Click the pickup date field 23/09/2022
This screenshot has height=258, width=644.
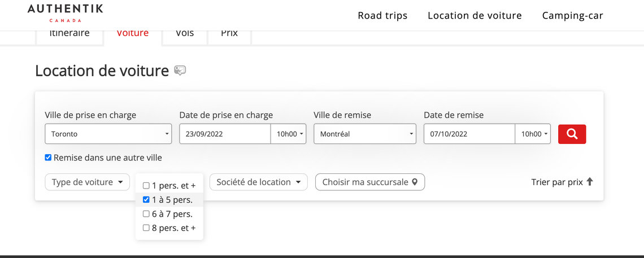point(225,134)
